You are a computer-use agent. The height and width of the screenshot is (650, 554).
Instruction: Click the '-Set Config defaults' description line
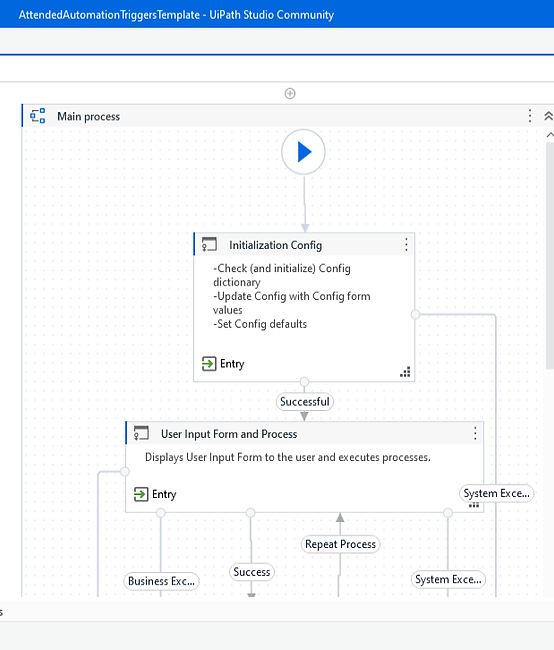tap(260, 324)
